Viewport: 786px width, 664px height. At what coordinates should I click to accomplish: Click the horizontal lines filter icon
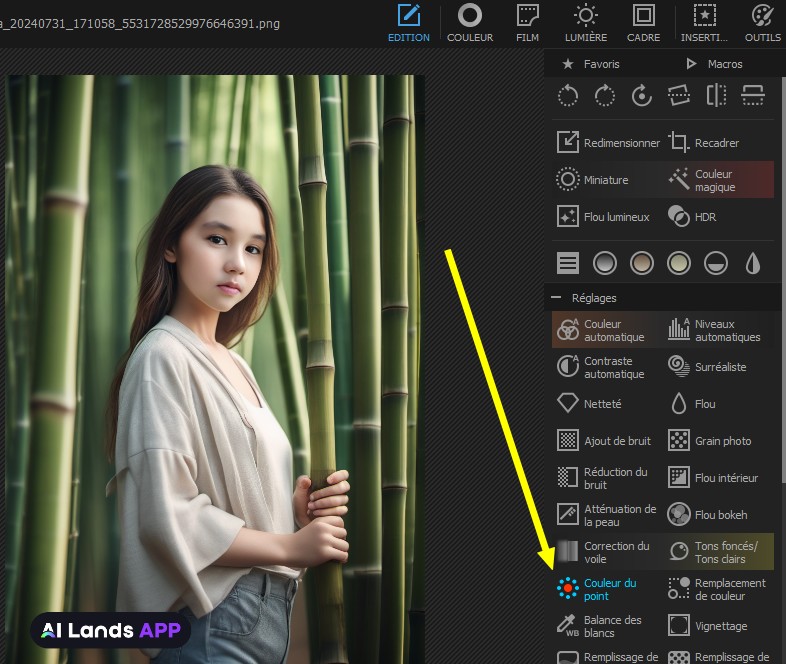(568, 263)
